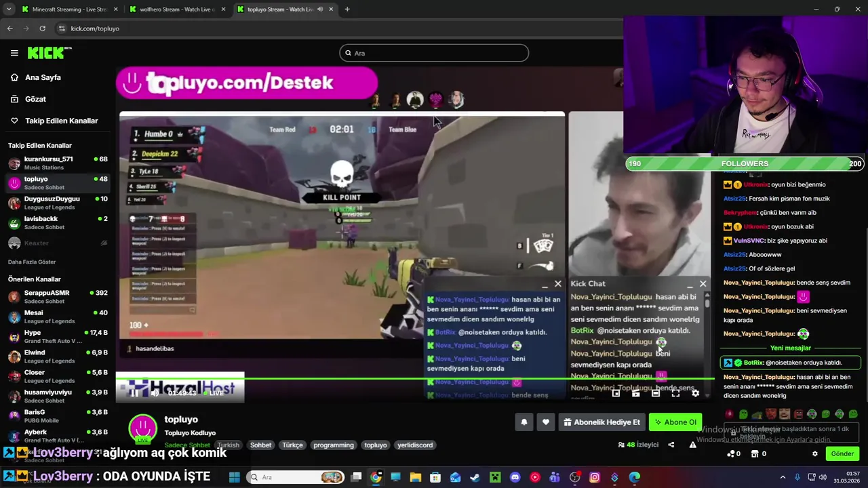This screenshot has height=488, width=868.
Task: Expand Daha Fazla Göster list
Action: pyautogui.click(x=32, y=262)
